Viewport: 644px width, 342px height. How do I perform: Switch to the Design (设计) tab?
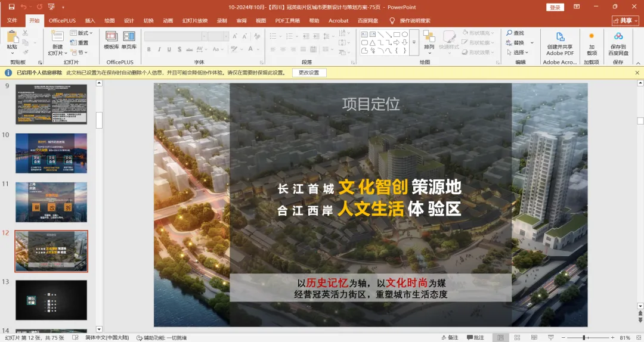129,20
